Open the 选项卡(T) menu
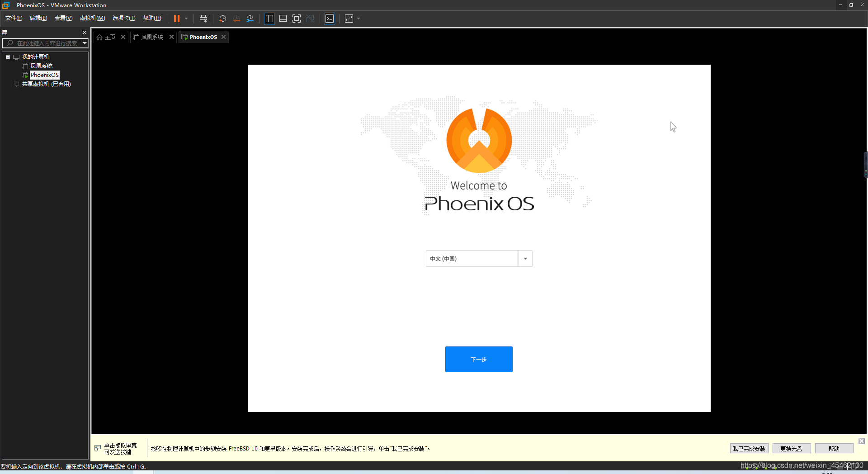 pyautogui.click(x=124, y=18)
